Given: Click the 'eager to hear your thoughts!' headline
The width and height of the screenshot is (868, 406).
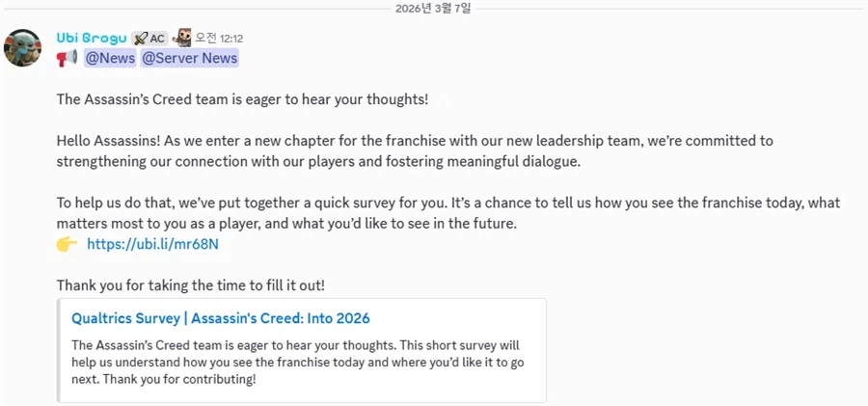Looking at the screenshot, I should tap(242, 99).
